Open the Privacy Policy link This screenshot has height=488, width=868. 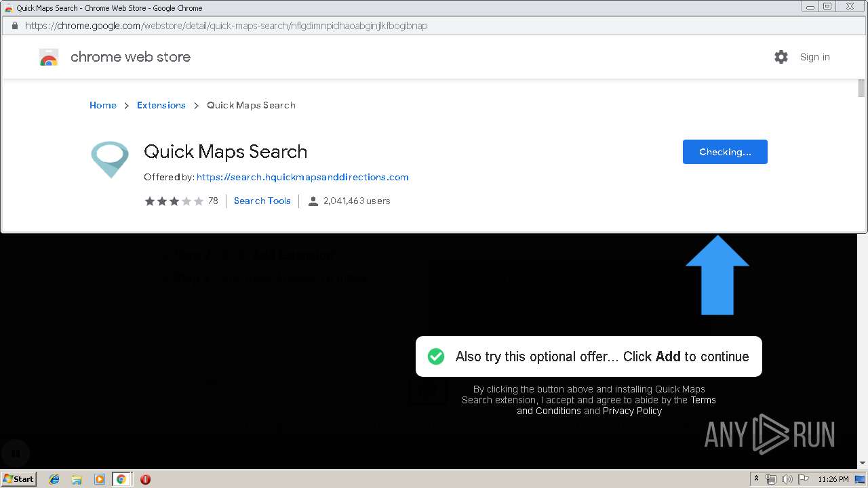click(632, 411)
